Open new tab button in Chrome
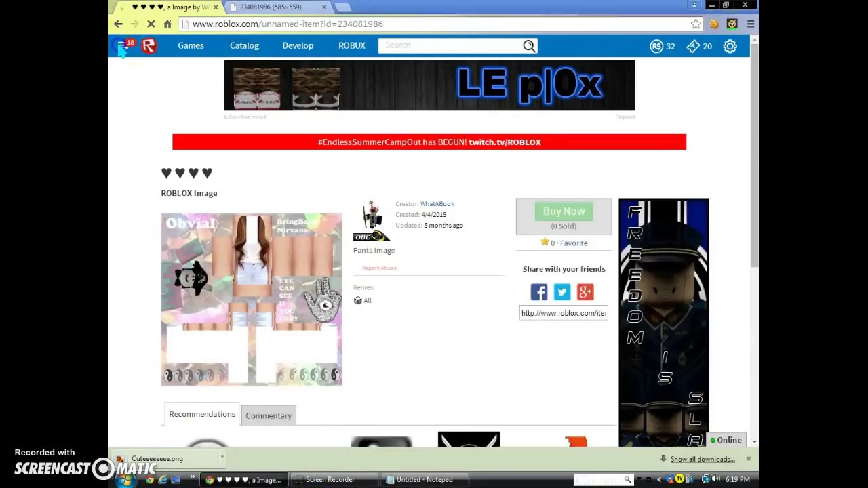 [342, 7]
